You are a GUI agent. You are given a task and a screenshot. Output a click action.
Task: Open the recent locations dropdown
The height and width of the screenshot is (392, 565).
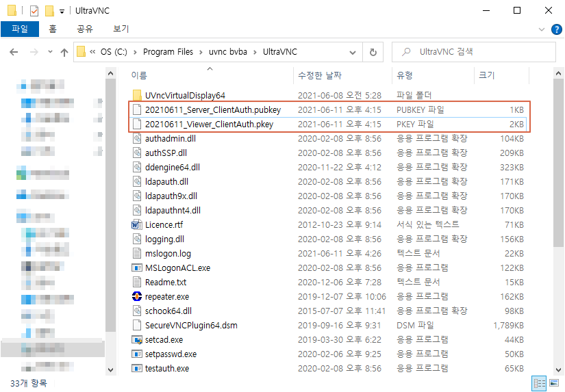click(50, 52)
